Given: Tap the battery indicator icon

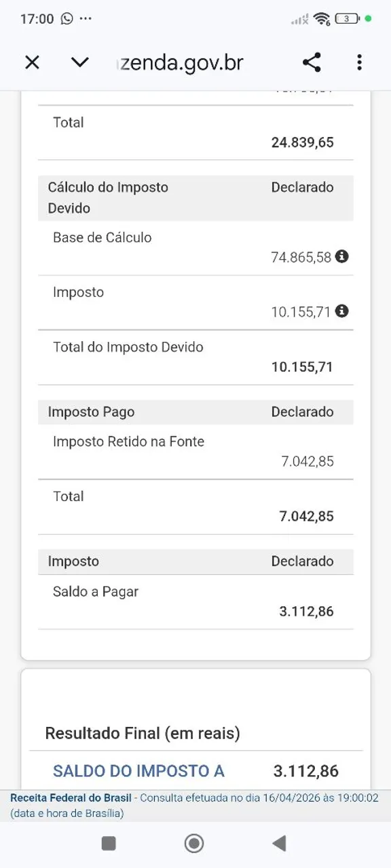Looking at the screenshot, I should tap(347, 18).
